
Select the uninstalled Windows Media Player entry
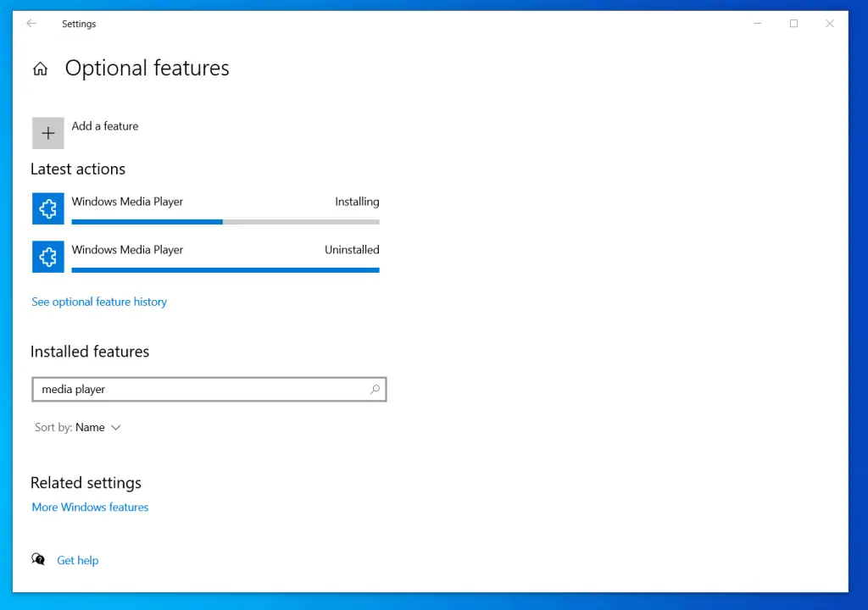click(127, 249)
